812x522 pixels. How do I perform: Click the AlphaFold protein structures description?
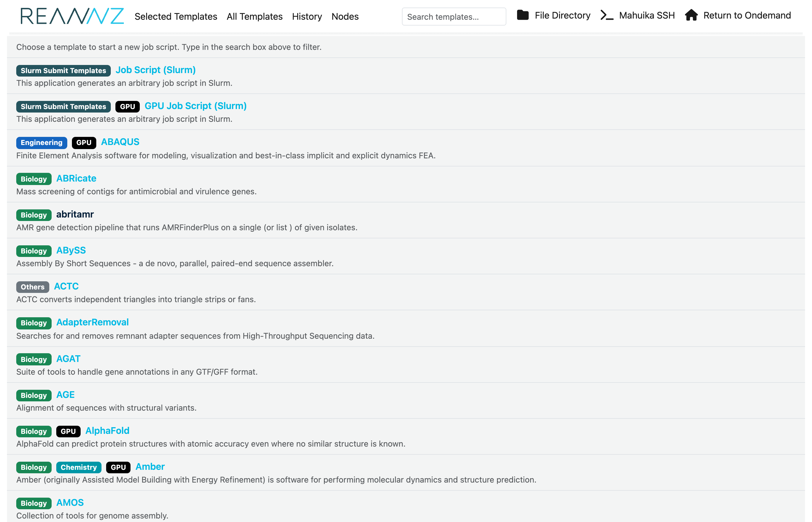tap(211, 444)
